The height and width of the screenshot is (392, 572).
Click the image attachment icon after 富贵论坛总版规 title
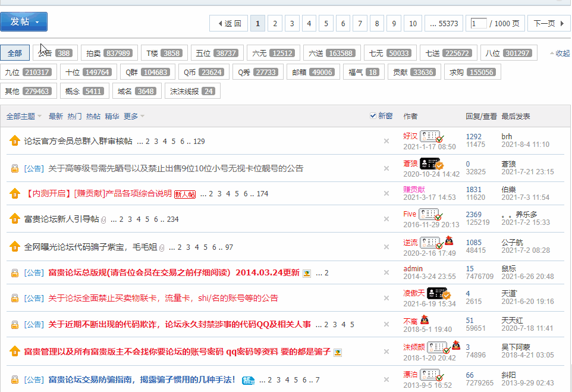coord(307,274)
